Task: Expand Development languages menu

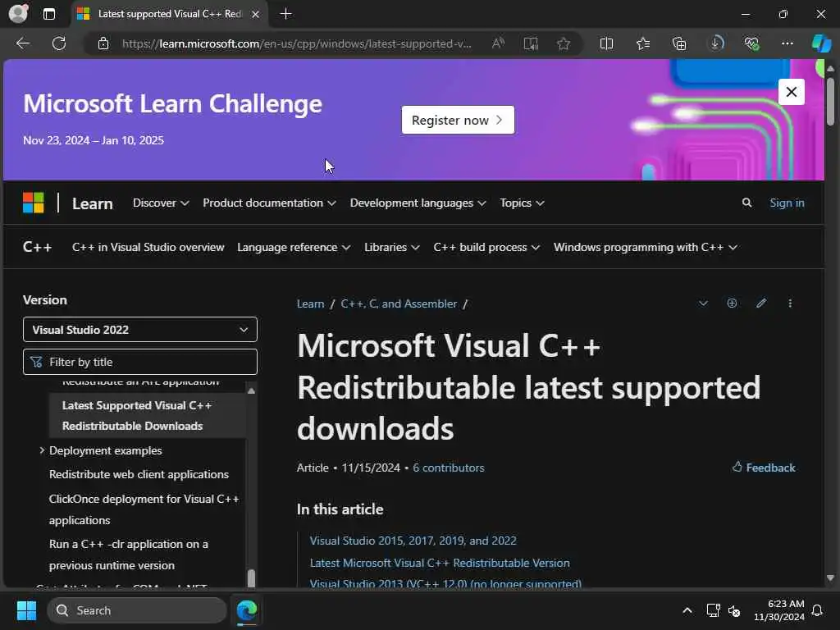Action: tap(418, 203)
